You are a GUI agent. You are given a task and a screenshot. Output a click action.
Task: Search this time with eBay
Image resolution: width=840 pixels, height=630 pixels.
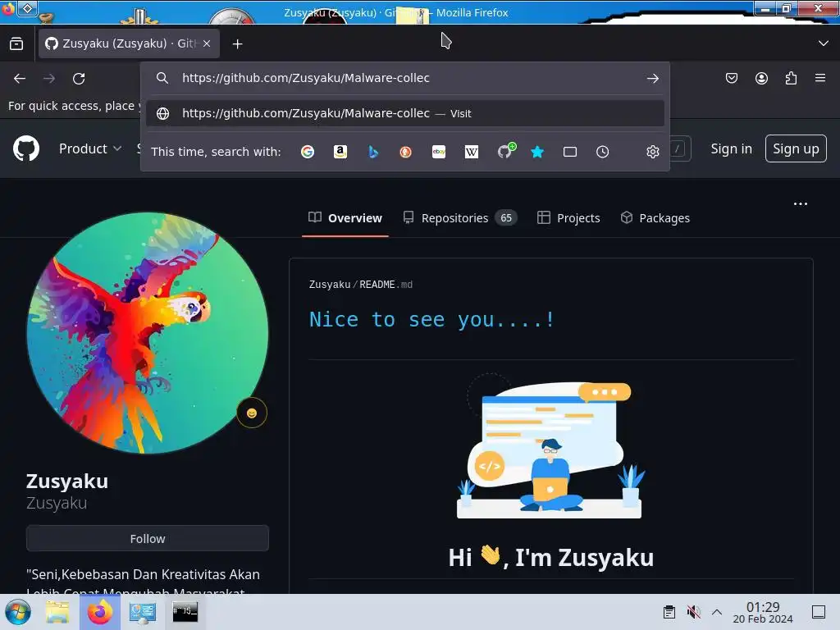click(x=439, y=152)
